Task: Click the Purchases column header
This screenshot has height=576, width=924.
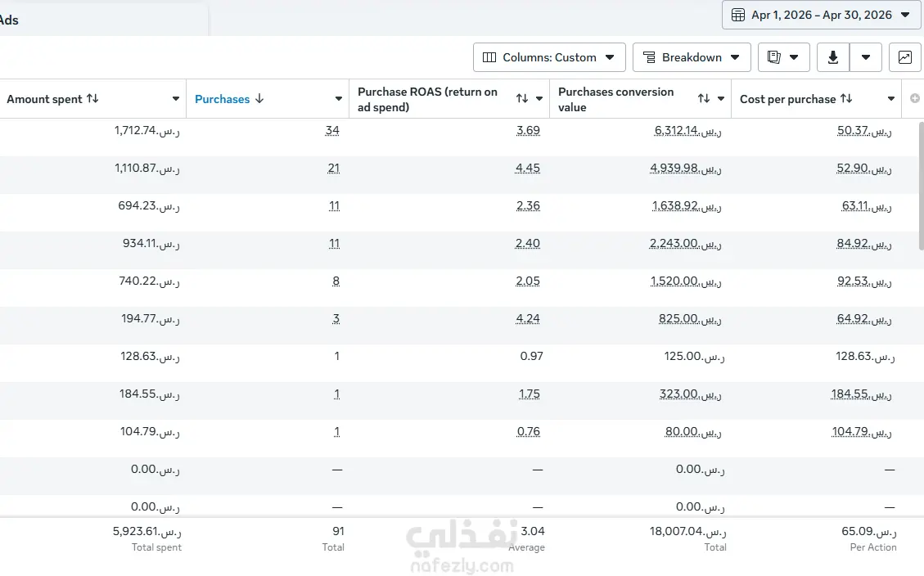Action: point(222,99)
